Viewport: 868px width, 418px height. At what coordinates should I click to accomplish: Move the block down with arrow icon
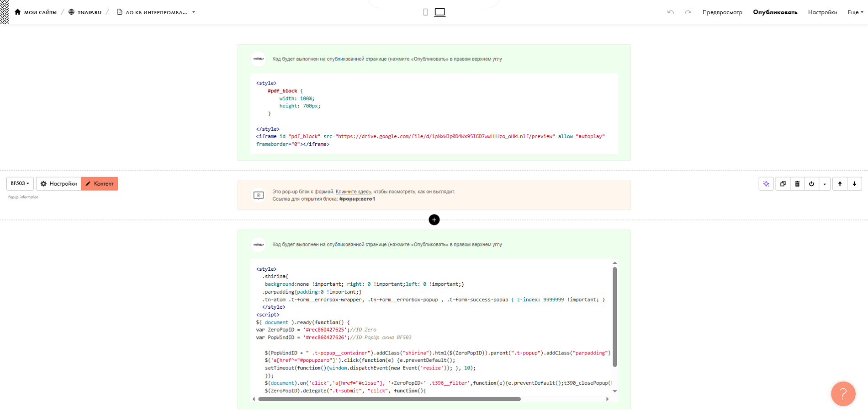click(854, 184)
